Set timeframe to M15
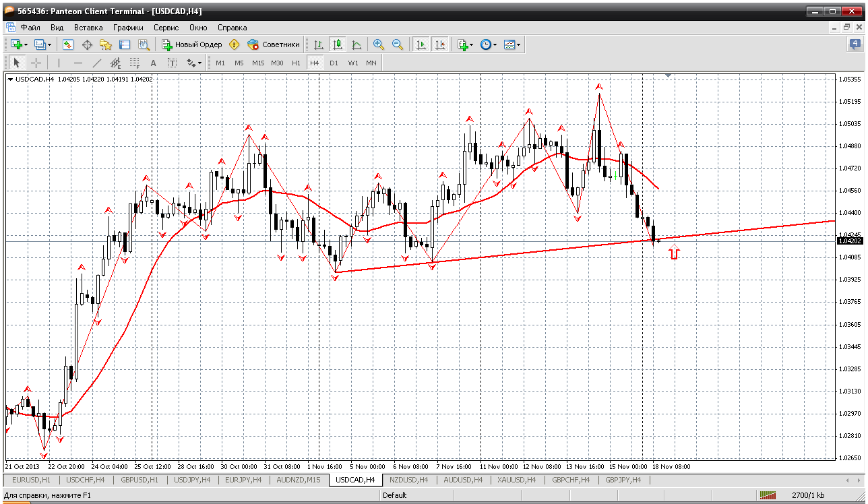Image resolution: width=868 pixels, height=504 pixels. (x=258, y=63)
